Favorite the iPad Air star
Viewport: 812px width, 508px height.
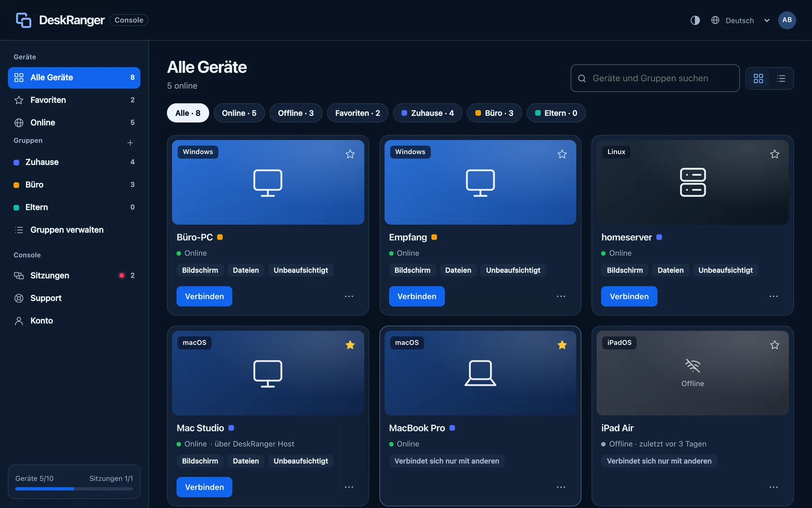(x=775, y=345)
